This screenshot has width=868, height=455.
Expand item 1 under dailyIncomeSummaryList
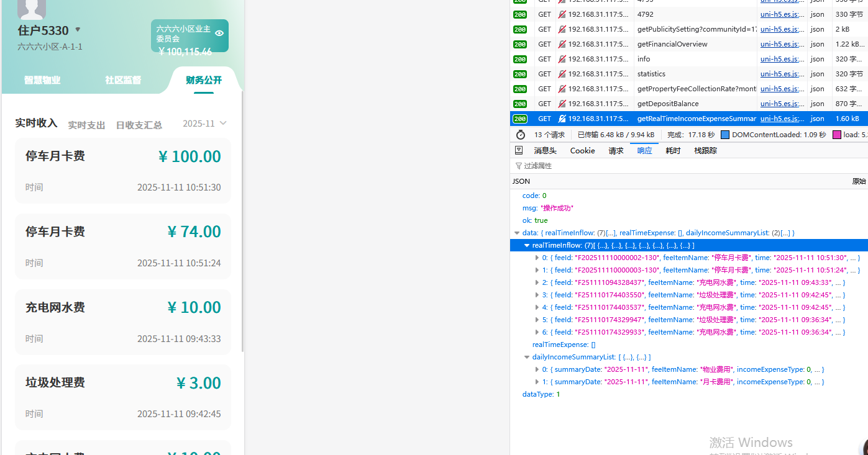538,381
